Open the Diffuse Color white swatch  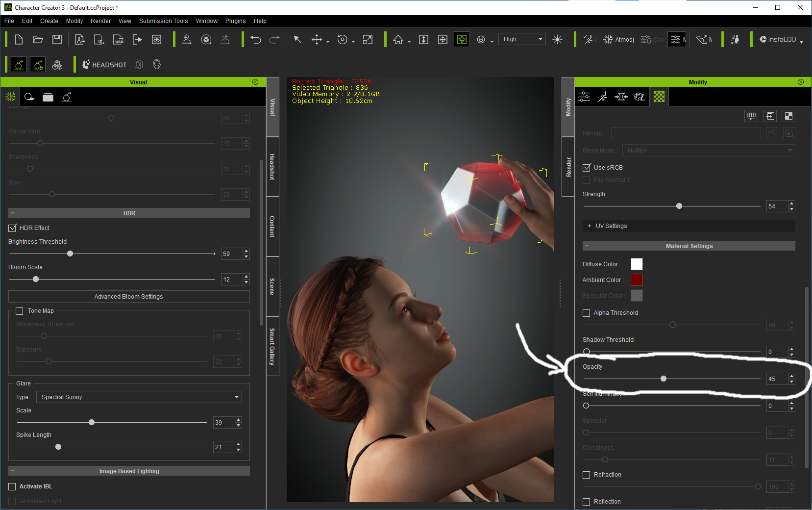(x=637, y=264)
